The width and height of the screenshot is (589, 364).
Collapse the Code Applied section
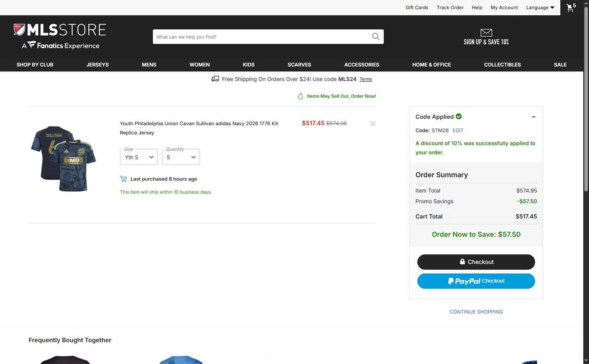pos(534,117)
